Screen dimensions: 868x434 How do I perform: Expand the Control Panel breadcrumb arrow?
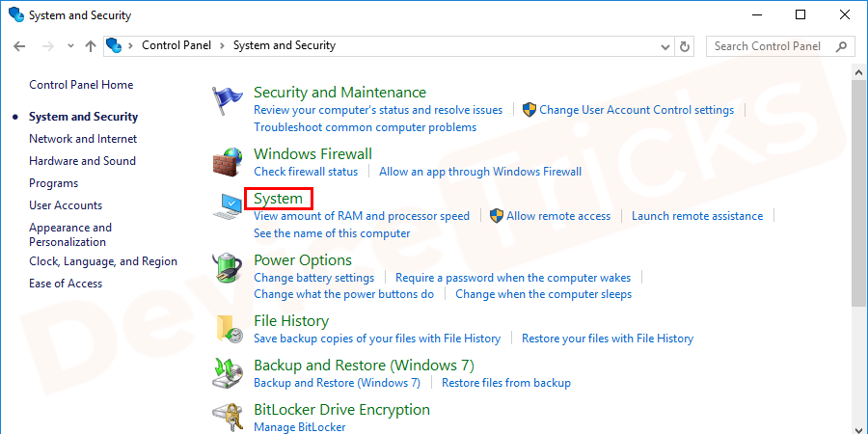point(222,45)
